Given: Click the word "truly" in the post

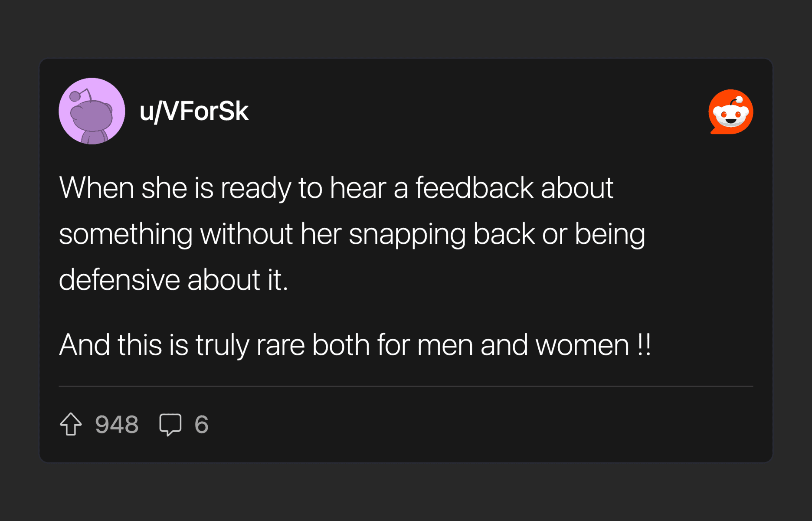Looking at the screenshot, I should (222, 345).
